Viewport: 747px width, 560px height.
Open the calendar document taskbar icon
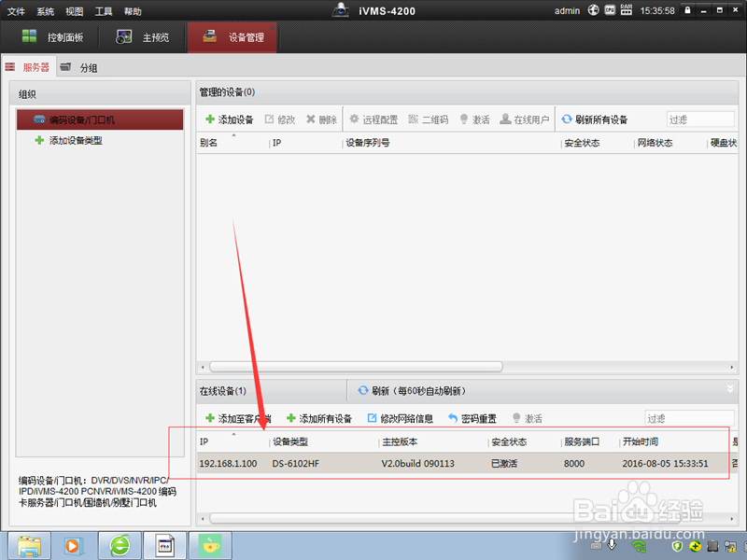tap(165, 546)
